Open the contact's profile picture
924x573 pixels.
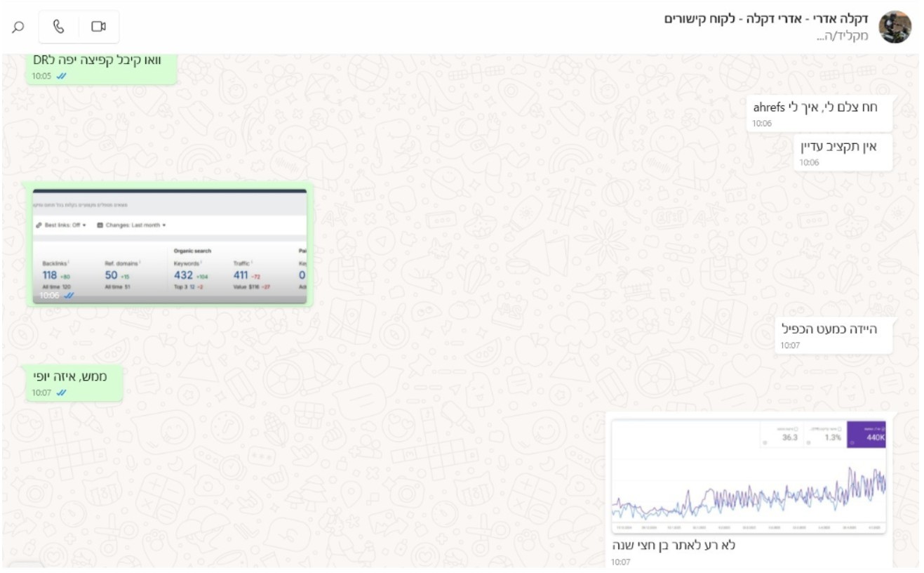click(x=895, y=27)
